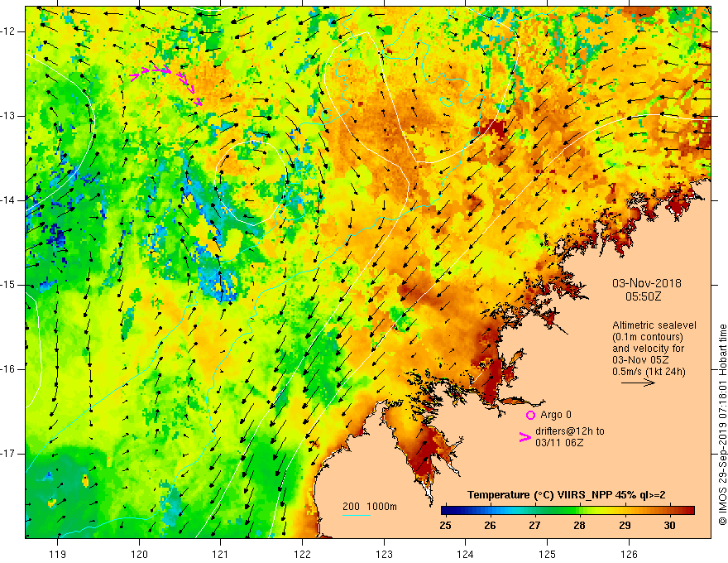The height and width of the screenshot is (563, 728).
Task: Click the longitude label 125
Action: 547,554
